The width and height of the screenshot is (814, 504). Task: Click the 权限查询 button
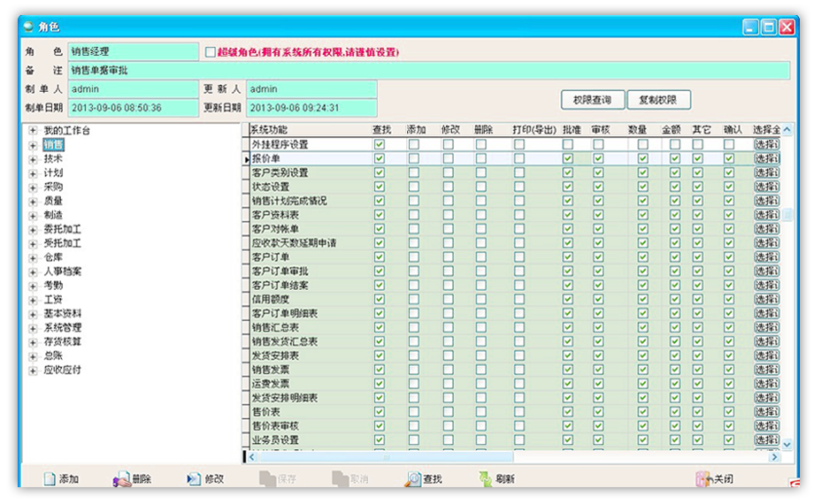592,100
